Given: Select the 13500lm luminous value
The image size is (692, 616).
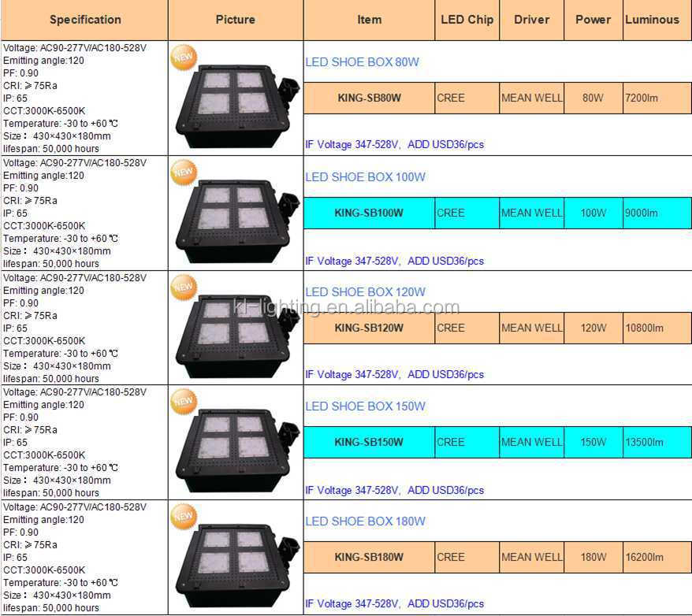Looking at the screenshot, I should [657, 442].
